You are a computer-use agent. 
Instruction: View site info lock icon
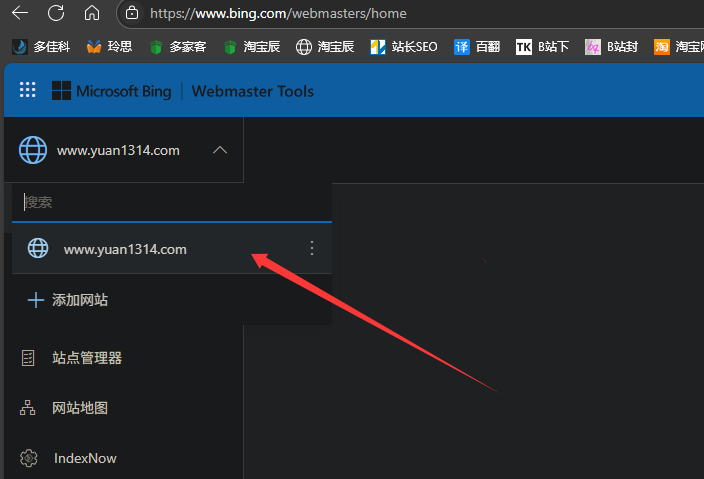click(x=132, y=13)
